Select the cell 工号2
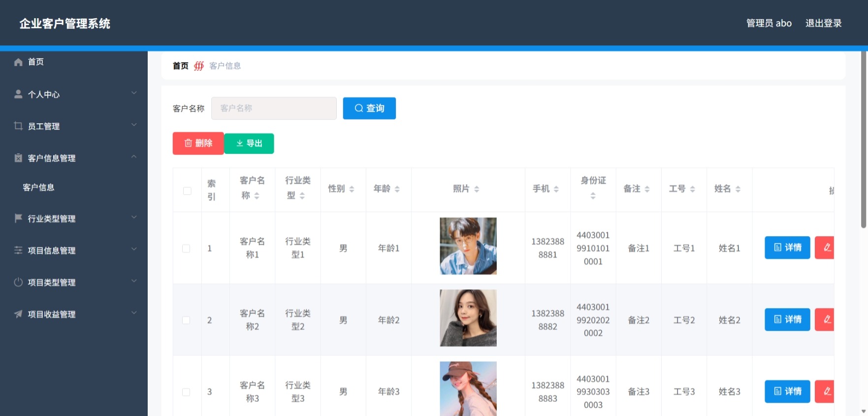Image resolution: width=868 pixels, height=416 pixels. (x=684, y=320)
